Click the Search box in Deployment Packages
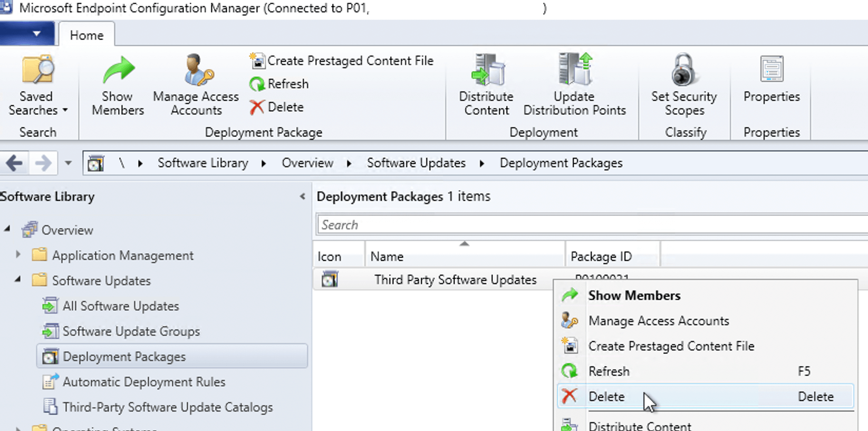This screenshot has height=431, width=868. [x=592, y=224]
